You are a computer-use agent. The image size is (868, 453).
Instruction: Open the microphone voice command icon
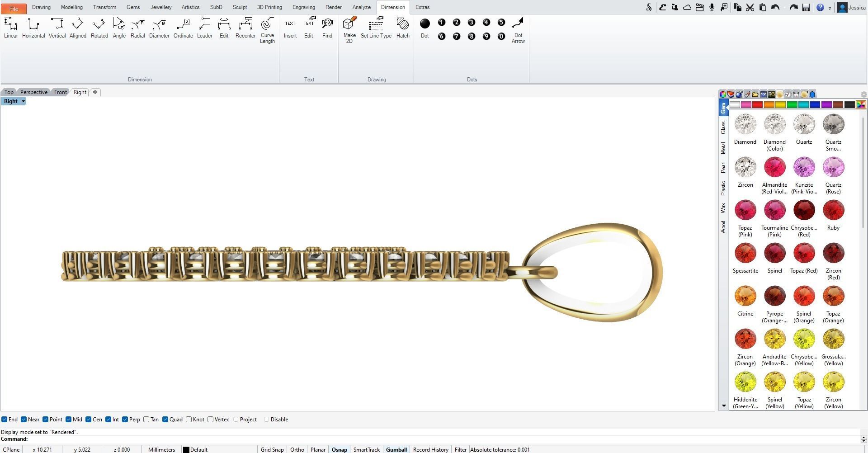click(x=712, y=7)
